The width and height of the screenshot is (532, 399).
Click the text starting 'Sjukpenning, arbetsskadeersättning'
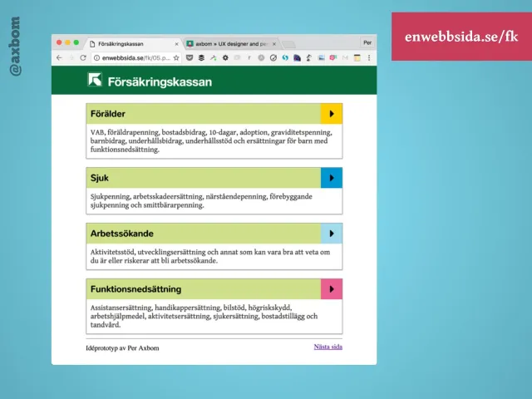201,201
